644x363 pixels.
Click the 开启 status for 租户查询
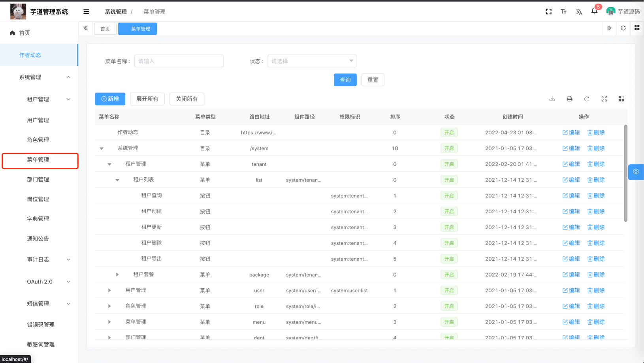tap(449, 195)
